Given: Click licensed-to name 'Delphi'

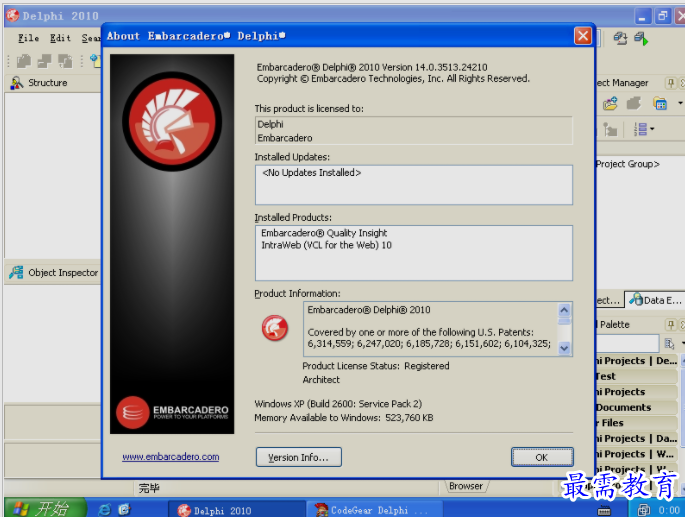Looking at the screenshot, I should pyautogui.click(x=270, y=124).
